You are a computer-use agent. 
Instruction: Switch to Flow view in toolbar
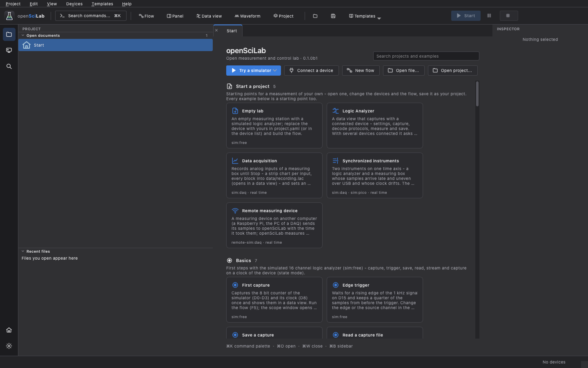tap(146, 16)
